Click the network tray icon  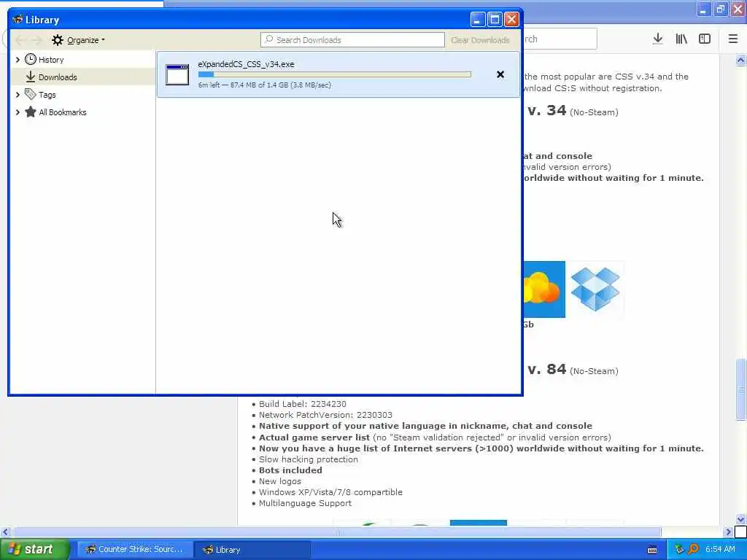[679, 550]
